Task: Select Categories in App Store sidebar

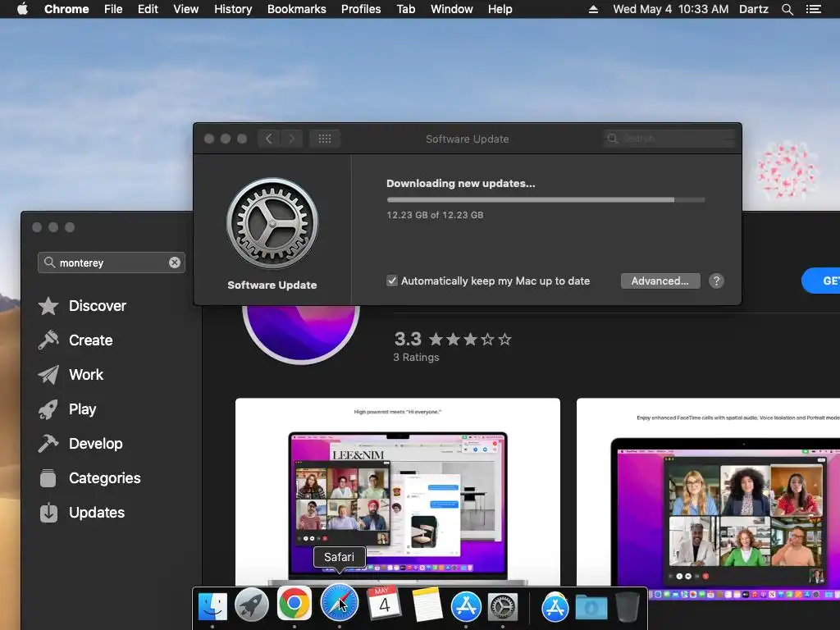Action: tap(89, 478)
